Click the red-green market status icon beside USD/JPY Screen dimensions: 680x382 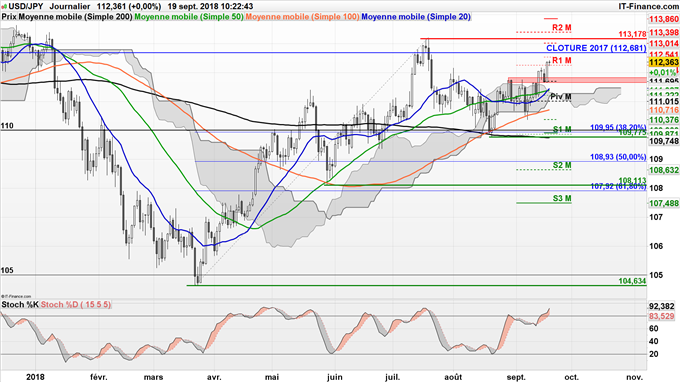pos(3,7)
